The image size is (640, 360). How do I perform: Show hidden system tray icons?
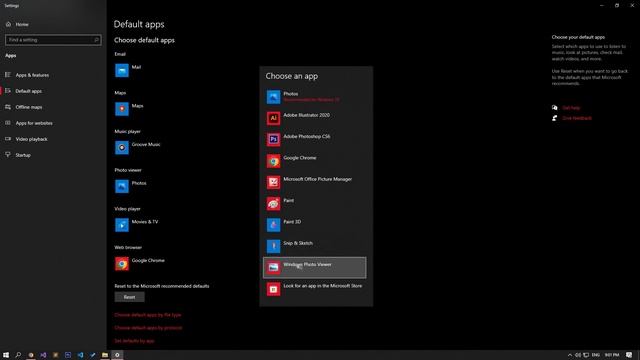[570, 355]
